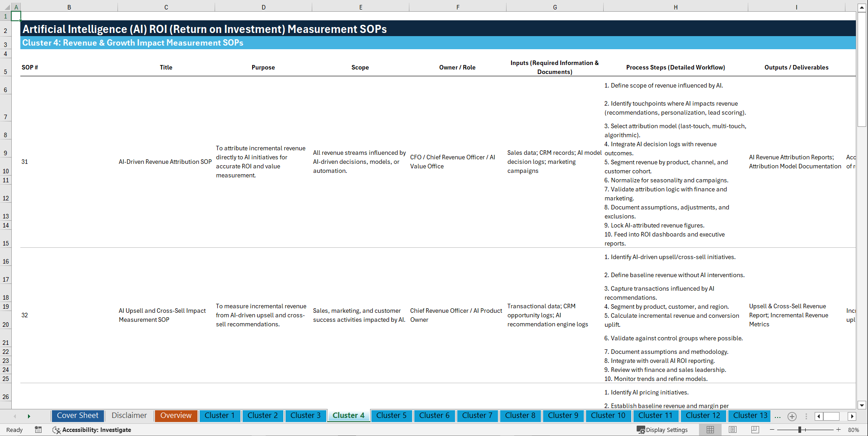Click the next sheet navigation arrow

(29, 416)
